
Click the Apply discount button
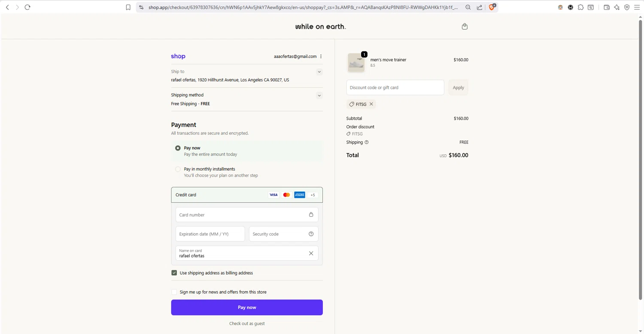point(458,87)
